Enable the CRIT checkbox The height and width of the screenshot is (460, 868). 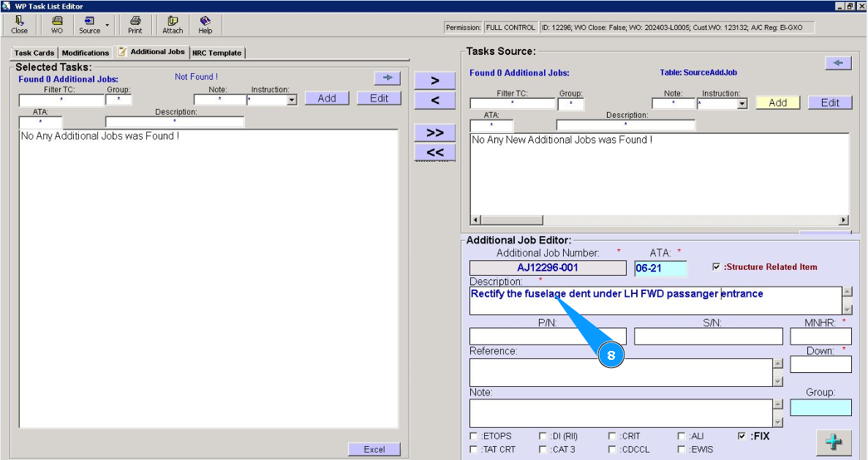click(x=612, y=436)
